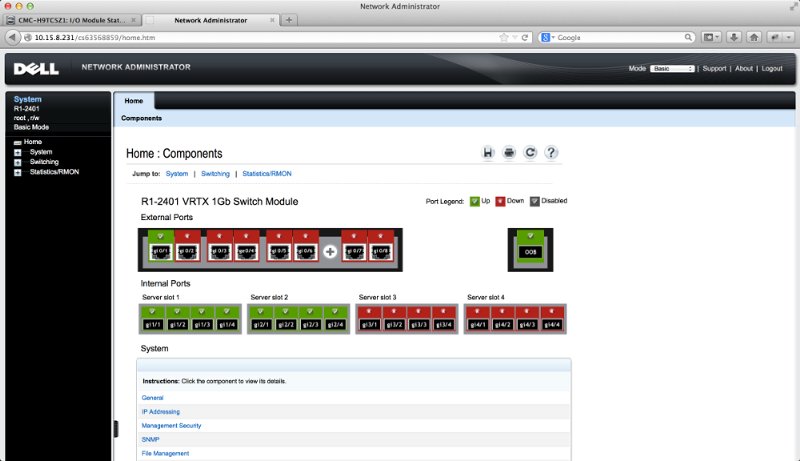This screenshot has height=461, width=800.
Task: Select internal port gi1/1
Action: (153, 319)
